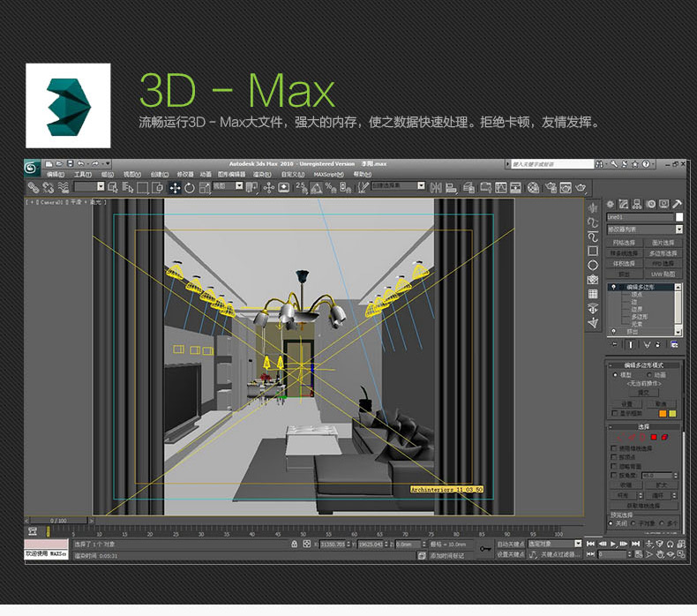Toggle the Percent Snap icon
Screen dimensions: 697x616
(x=331, y=188)
